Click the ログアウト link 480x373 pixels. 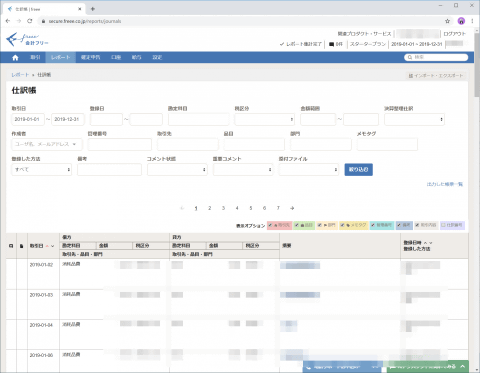[454, 34]
